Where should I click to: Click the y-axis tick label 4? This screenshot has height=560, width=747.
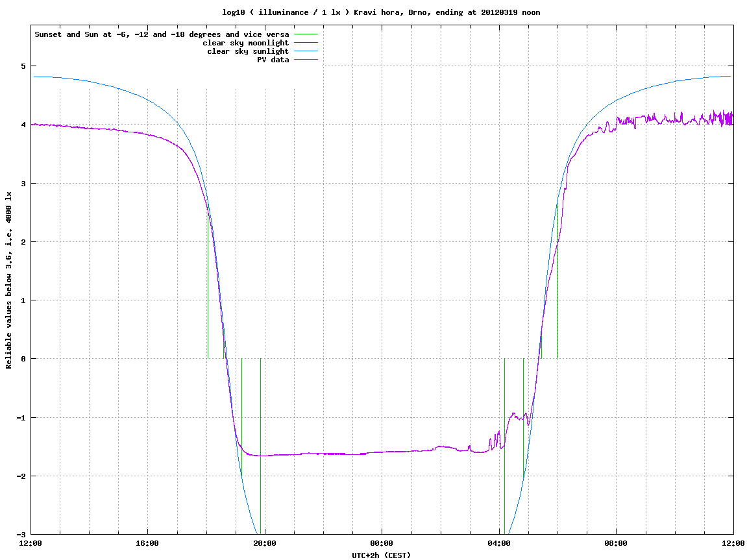(23, 125)
